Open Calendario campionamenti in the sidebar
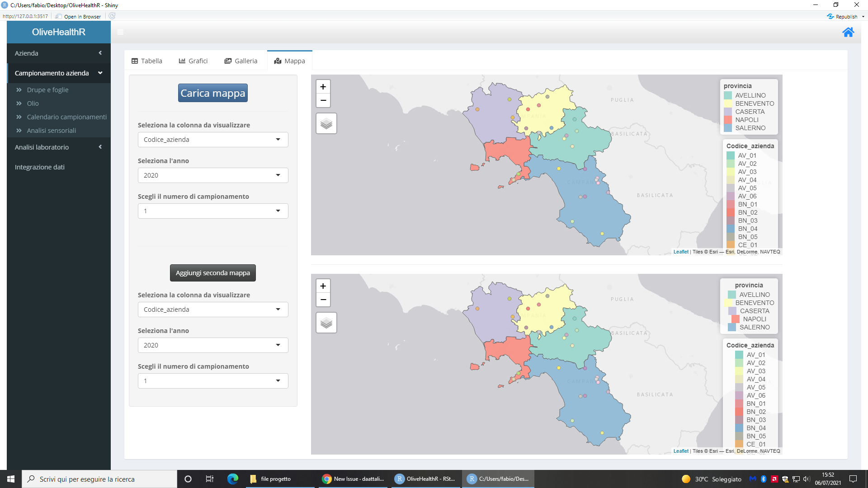 [66, 117]
